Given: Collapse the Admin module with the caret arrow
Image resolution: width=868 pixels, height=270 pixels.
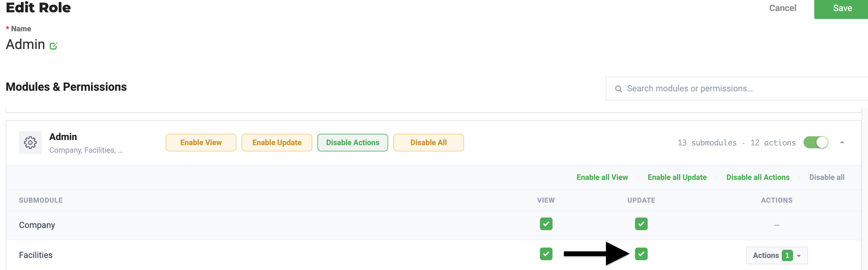Looking at the screenshot, I should coord(842,142).
